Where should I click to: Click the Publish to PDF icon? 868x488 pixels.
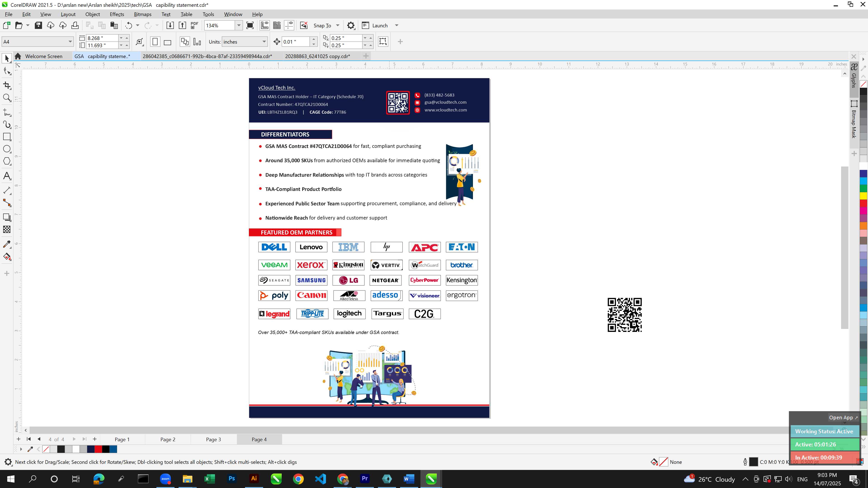coord(194,26)
